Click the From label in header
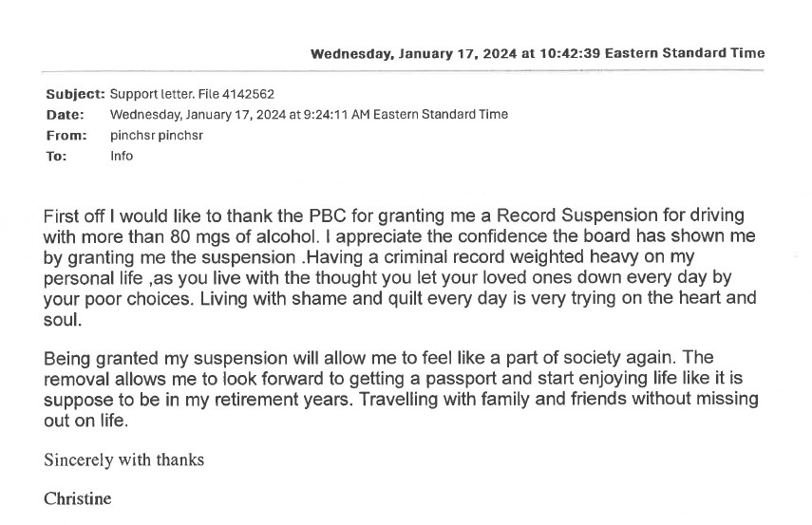Screen dimensions: 812x525 coord(66,136)
